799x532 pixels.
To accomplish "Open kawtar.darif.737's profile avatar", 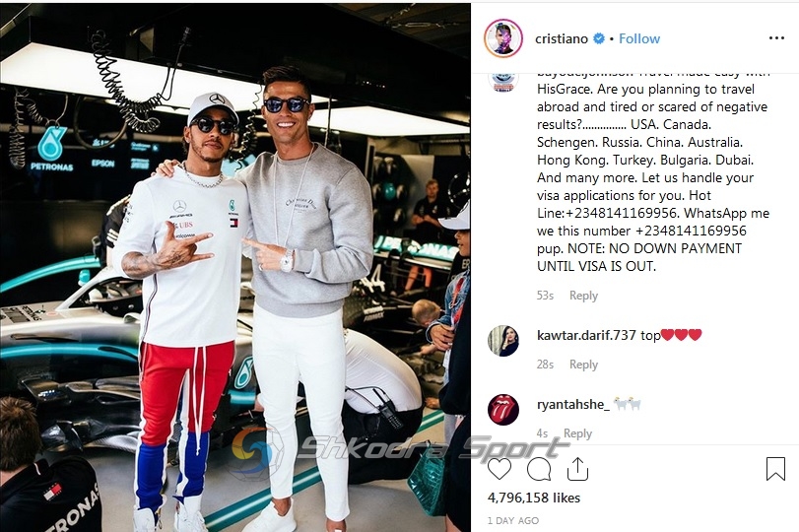I will pyautogui.click(x=502, y=341).
